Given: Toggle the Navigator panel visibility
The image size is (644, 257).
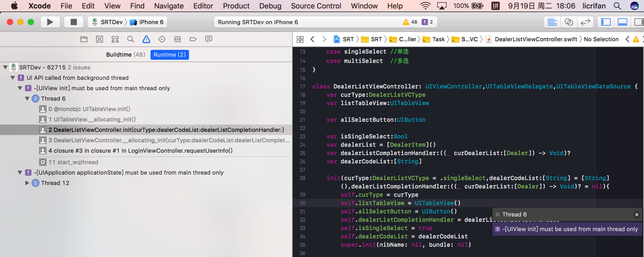Looking at the screenshot, I should [606, 22].
